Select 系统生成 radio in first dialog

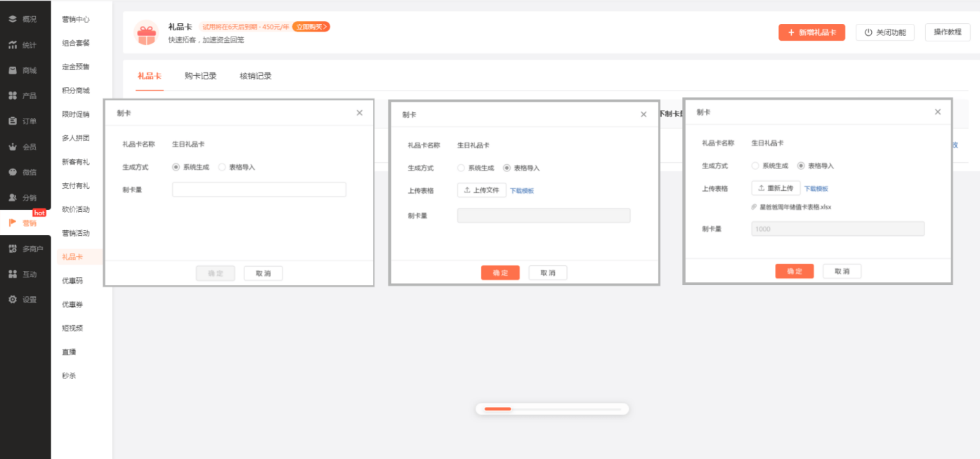(176, 167)
